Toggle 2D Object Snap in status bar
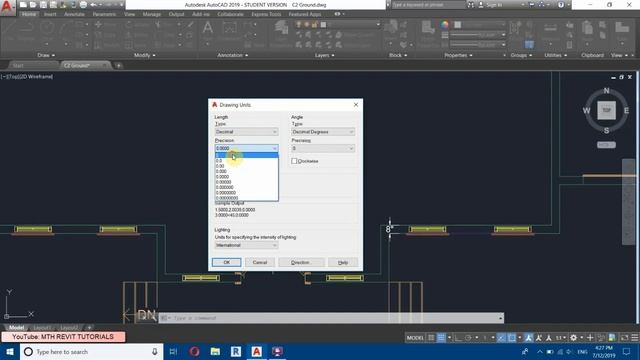 click(x=511, y=338)
